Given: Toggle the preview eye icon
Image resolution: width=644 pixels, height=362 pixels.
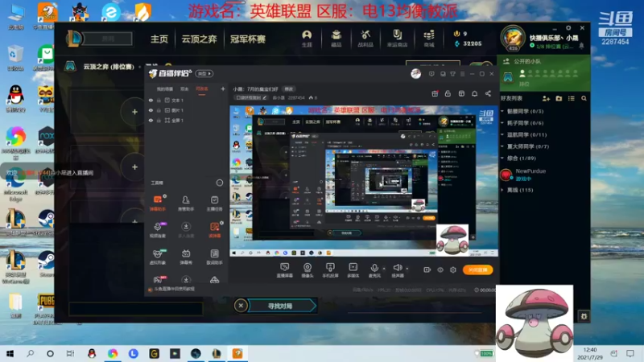Looking at the screenshot, I should [x=440, y=269].
